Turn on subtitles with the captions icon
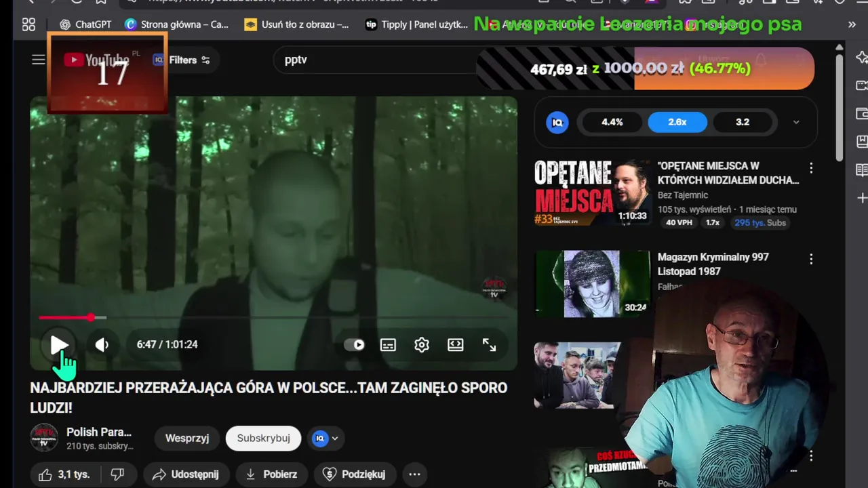The image size is (868, 488). pos(388,344)
